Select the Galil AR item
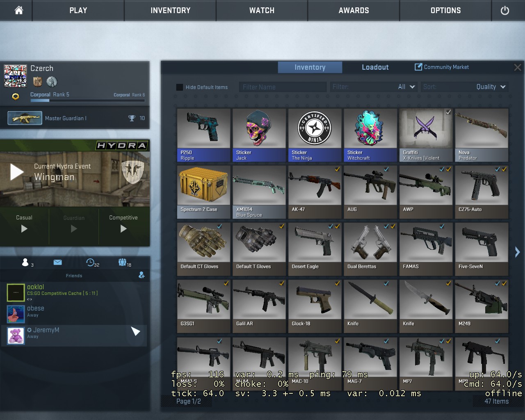The image size is (525, 420). [259, 306]
